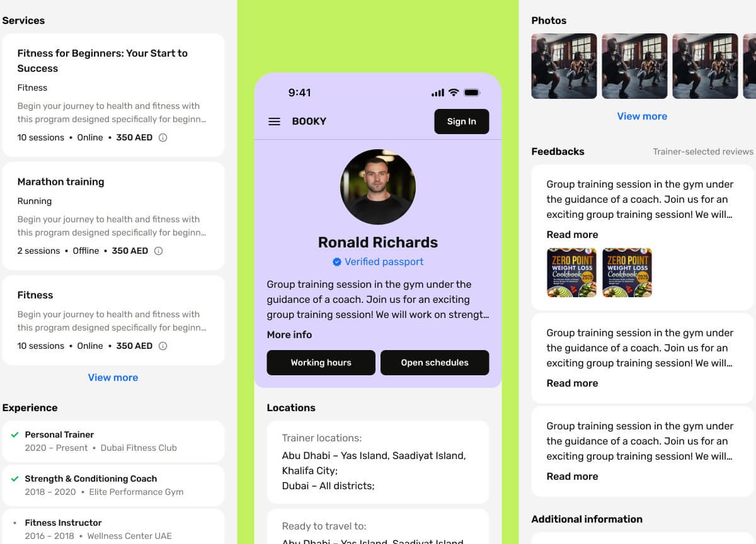This screenshot has height=544, width=756.
Task: Click View more under Services
Action: 113,378
